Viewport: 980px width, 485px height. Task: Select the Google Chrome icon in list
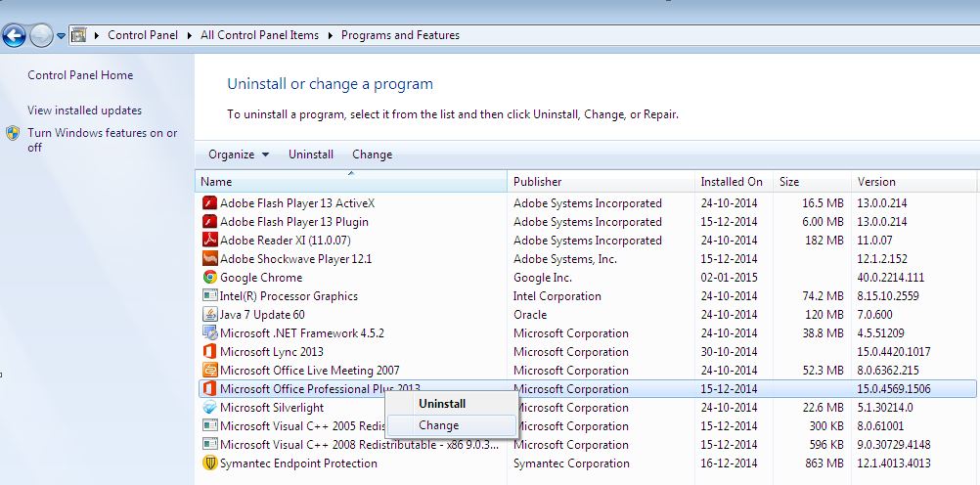209,278
